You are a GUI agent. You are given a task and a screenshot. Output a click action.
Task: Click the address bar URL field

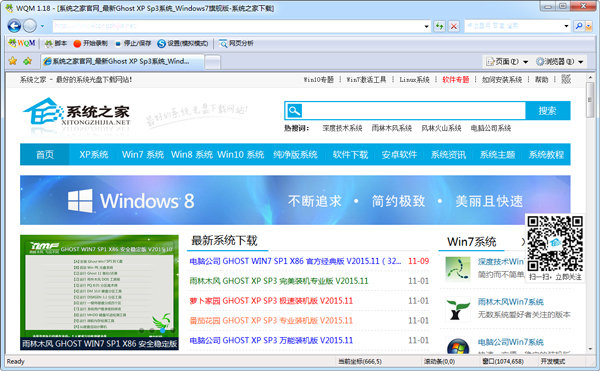pos(237,26)
